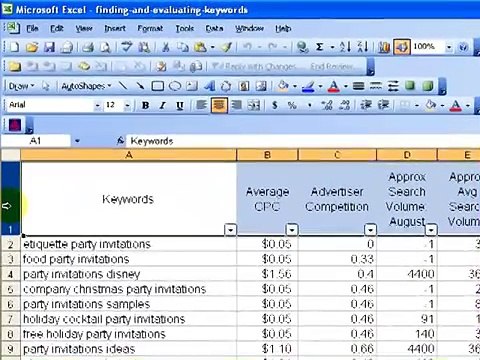Toggle Center alignment button

(219, 105)
